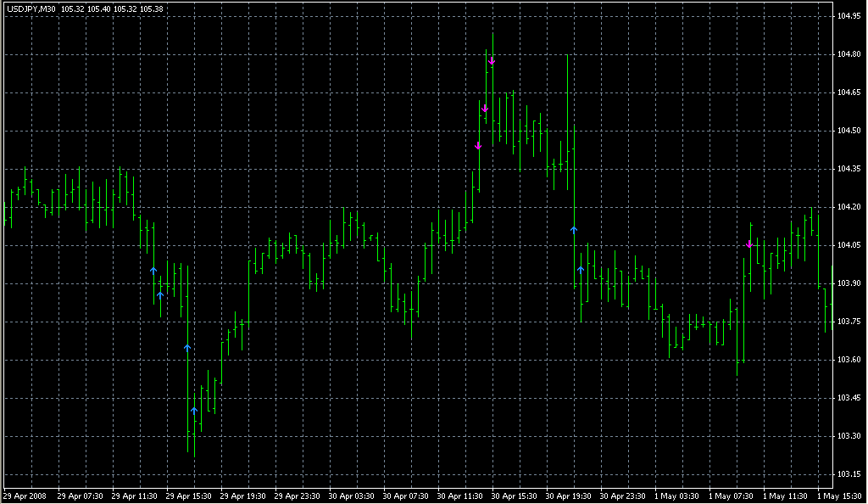Click the blue up arrow near 104.10 level

574,229
